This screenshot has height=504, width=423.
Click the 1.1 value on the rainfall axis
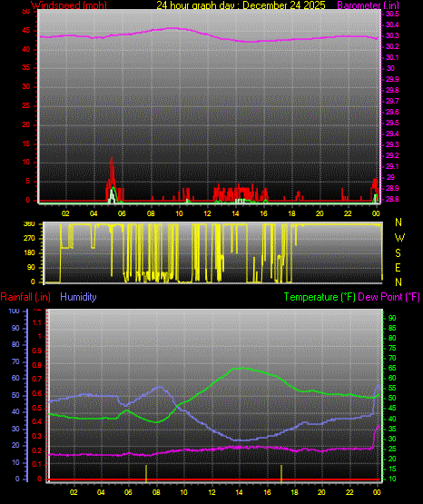click(x=37, y=322)
